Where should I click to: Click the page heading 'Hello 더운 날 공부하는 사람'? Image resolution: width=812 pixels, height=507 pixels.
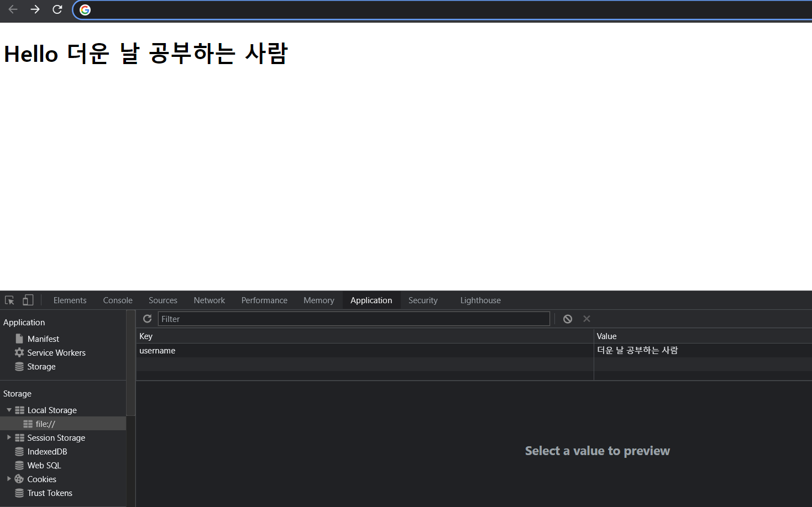pos(146,54)
